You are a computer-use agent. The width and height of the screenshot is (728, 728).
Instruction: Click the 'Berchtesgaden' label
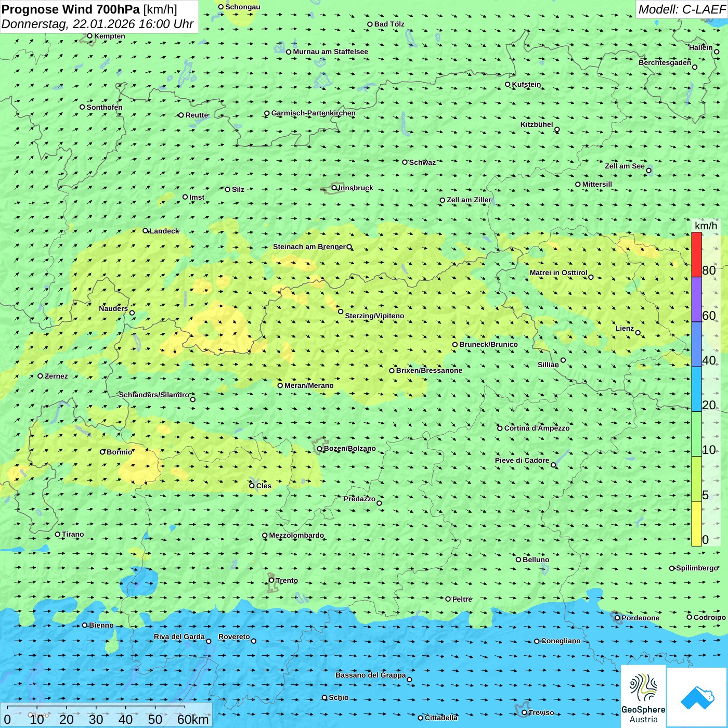(x=665, y=62)
